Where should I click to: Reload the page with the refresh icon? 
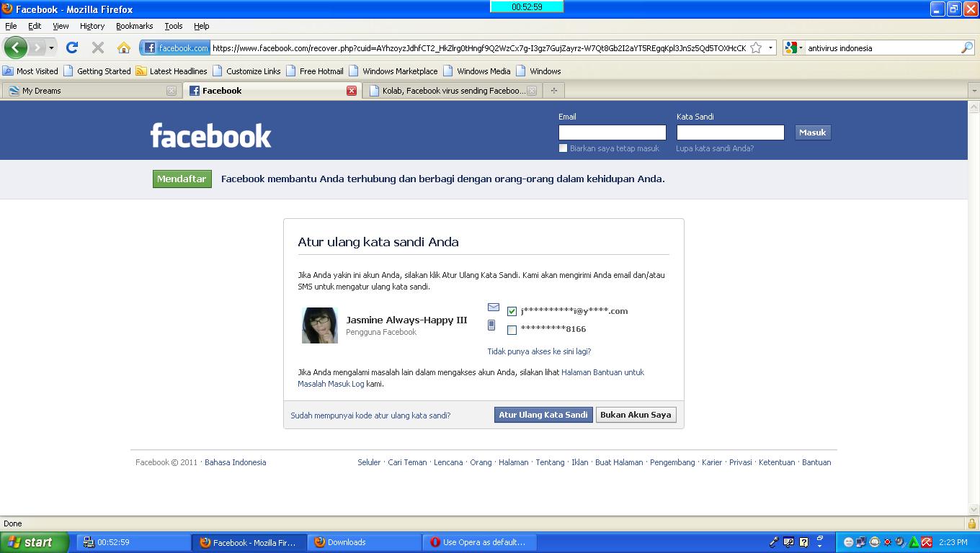point(72,48)
